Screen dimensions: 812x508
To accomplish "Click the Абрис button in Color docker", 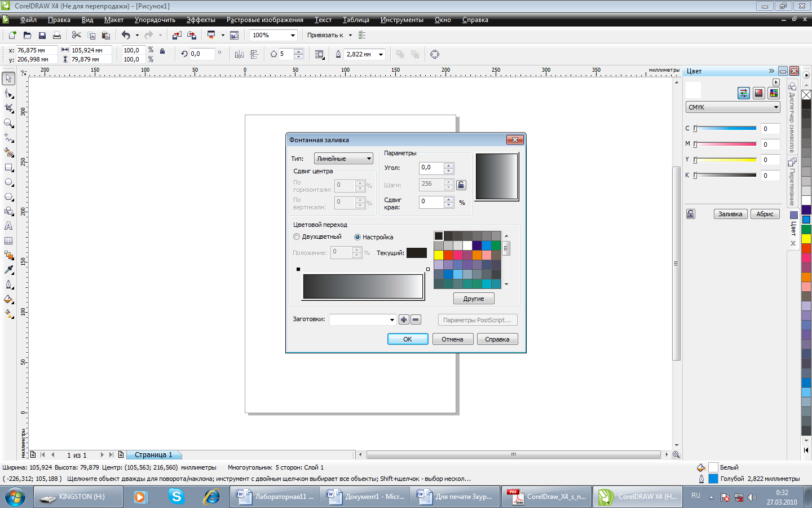I will point(765,214).
